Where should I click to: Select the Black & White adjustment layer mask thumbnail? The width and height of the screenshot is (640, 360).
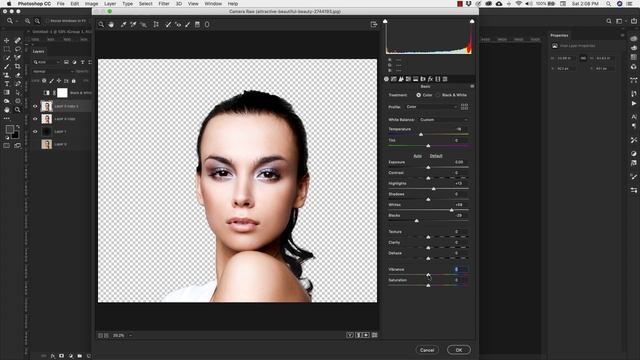pyautogui.click(x=62, y=93)
